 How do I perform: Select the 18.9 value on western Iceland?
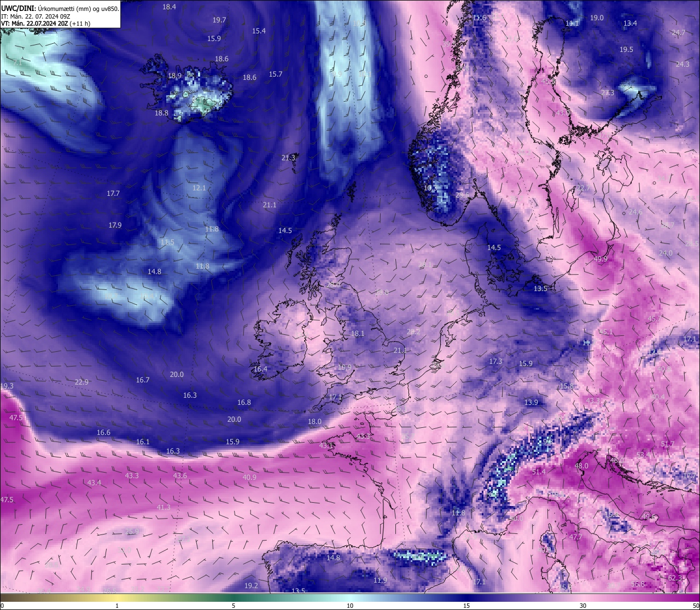point(174,76)
